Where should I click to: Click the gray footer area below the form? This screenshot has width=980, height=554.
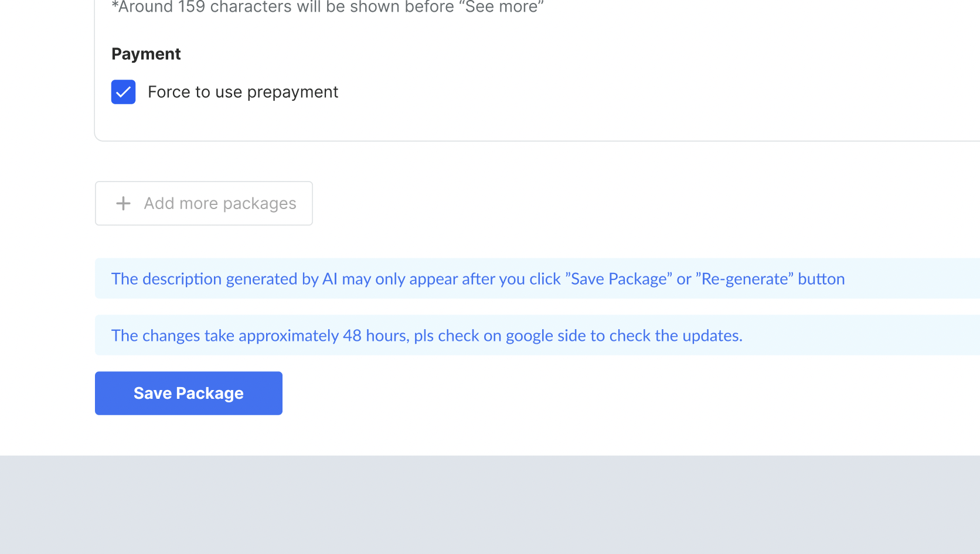tap(490, 505)
